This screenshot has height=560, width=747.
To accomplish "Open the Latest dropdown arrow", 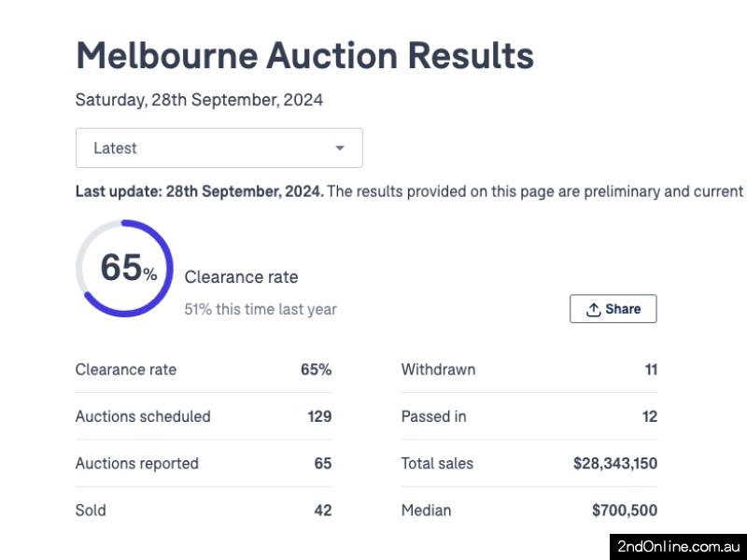I will pyautogui.click(x=340, y=148).
